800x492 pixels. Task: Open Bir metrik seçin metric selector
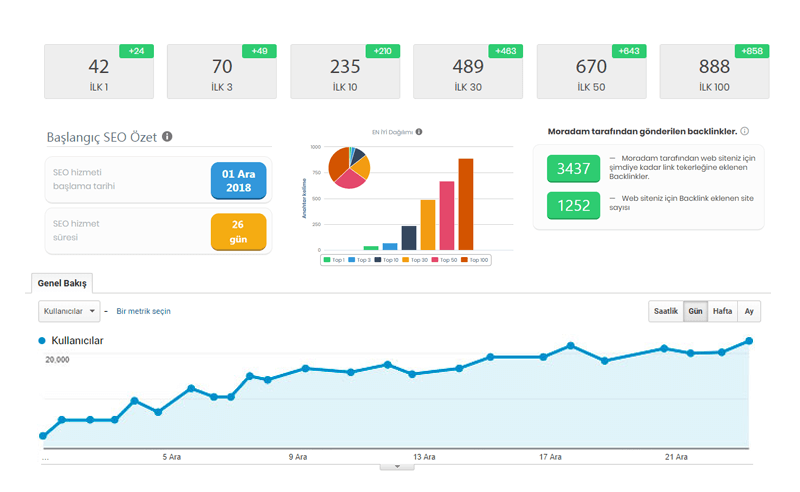click(143, 311)
